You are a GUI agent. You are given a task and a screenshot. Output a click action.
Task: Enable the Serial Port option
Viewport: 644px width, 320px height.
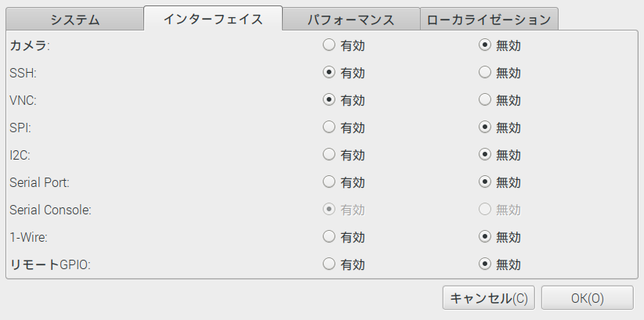pos(329,182)
